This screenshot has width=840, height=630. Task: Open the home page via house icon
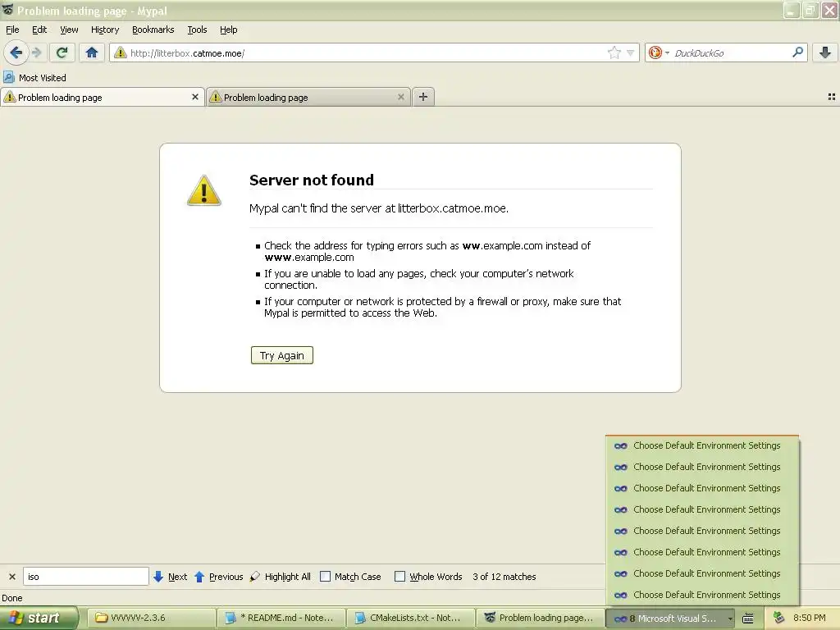(x=92, y=52)
